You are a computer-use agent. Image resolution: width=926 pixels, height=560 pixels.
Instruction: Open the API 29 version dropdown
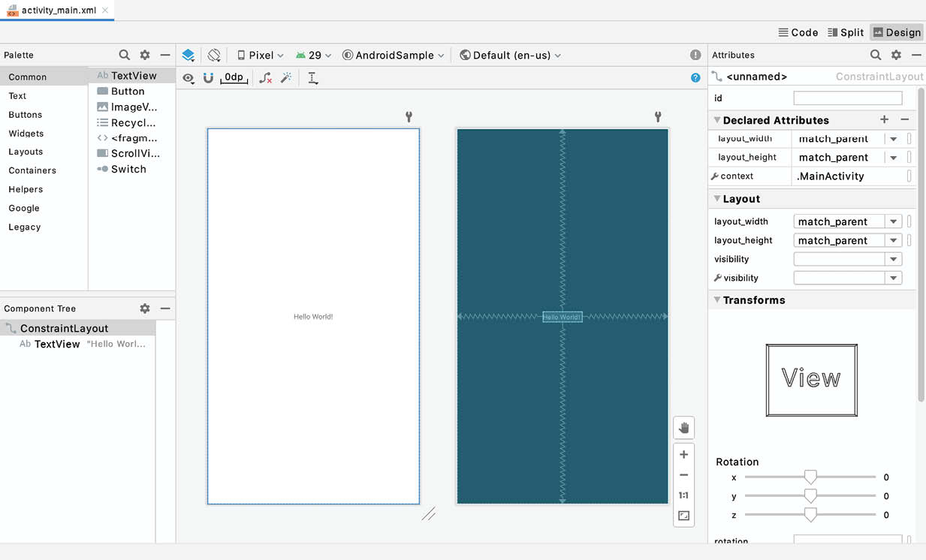[x=313, y=55]
